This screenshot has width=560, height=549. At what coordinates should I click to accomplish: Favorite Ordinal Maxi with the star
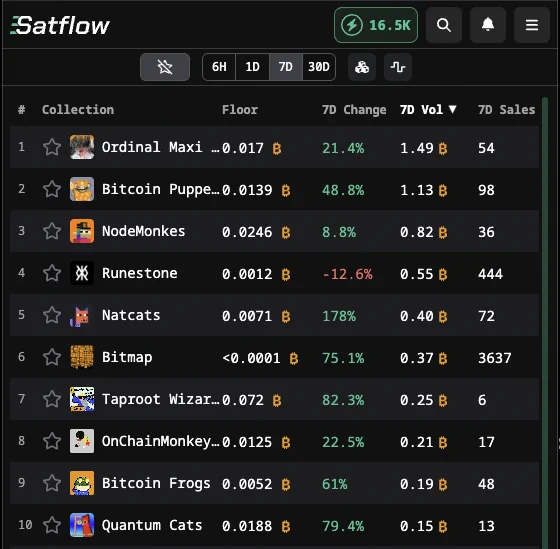coord(52,147)
